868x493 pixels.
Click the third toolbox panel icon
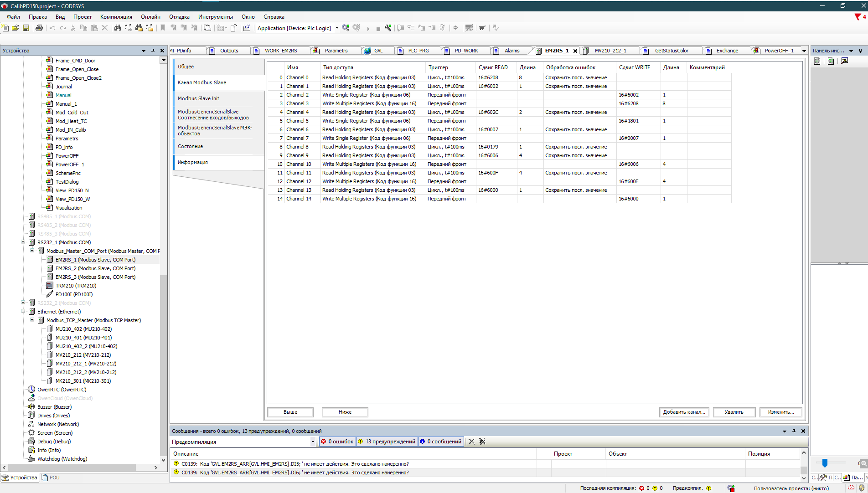pos(845,61)
